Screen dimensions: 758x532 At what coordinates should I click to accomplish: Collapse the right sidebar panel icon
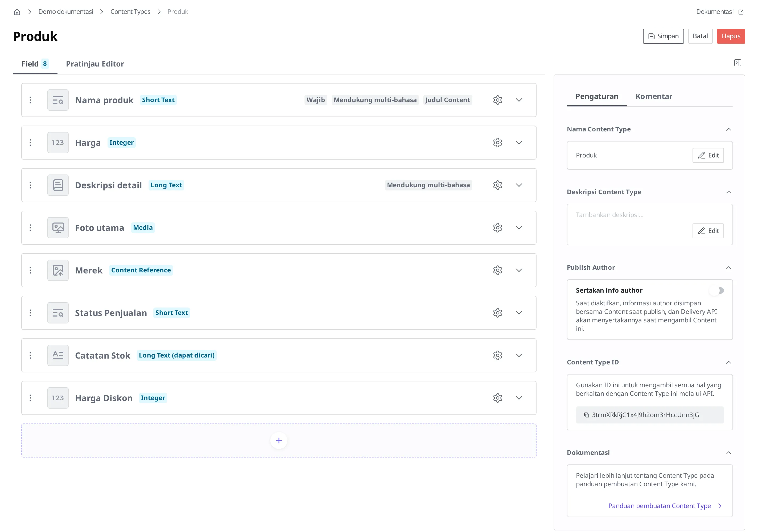tap(738, 63)
